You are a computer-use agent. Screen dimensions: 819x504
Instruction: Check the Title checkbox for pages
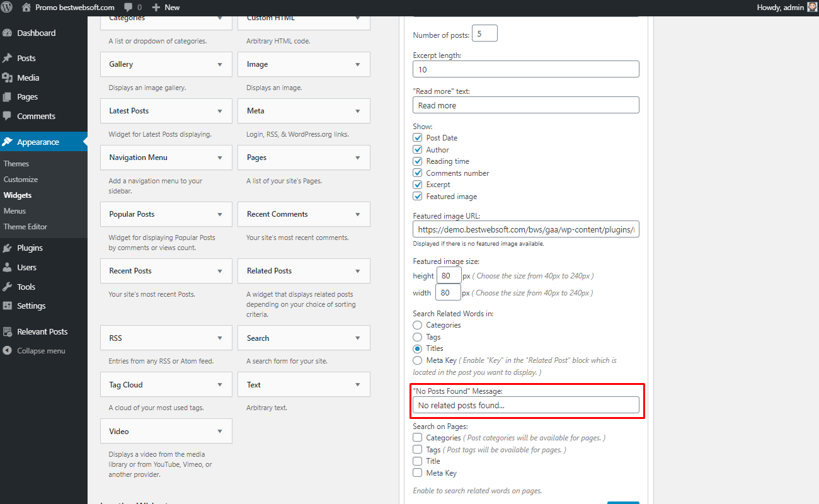(418, 461)
